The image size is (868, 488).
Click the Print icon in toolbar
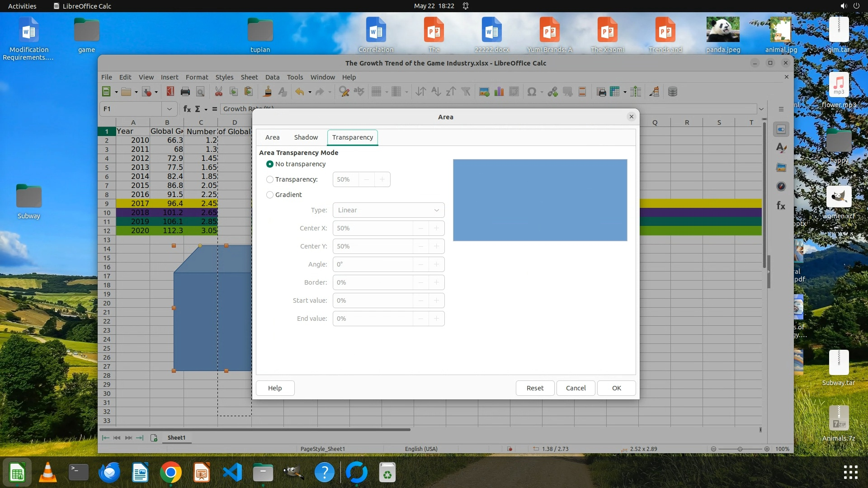click(185, 92)
